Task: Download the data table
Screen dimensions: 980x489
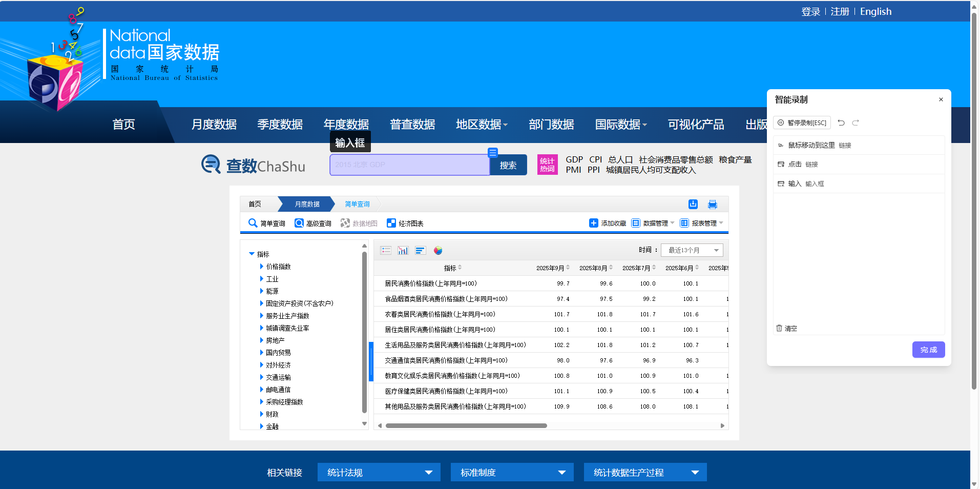Action: (x=693, y=204)
